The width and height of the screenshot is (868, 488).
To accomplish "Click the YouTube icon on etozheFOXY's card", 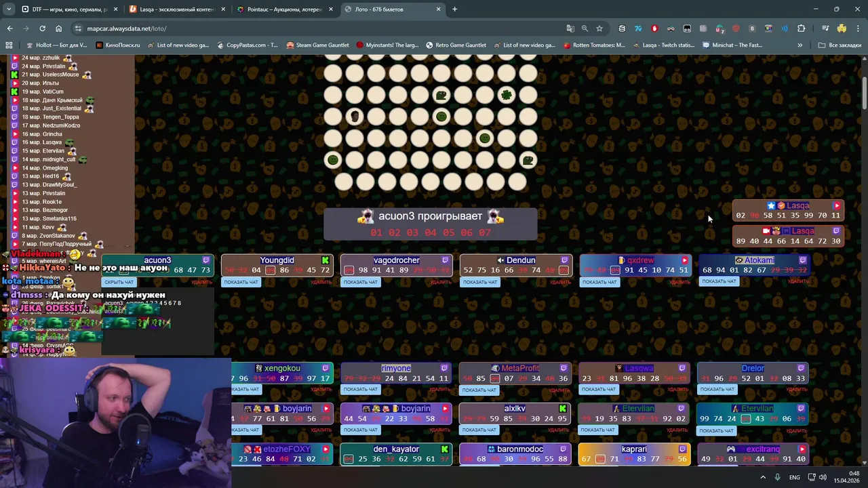I will click(325, 449).
